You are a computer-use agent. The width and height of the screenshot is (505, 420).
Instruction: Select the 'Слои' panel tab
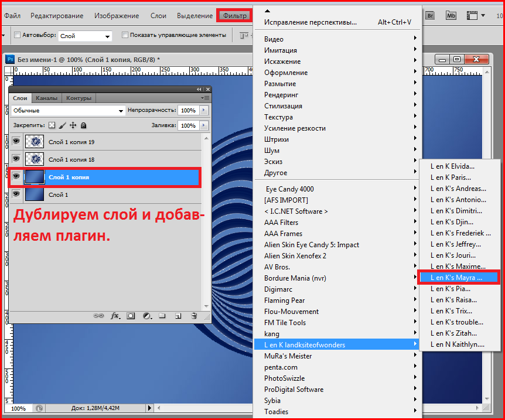pyautogui.click(x=20, y=98)
